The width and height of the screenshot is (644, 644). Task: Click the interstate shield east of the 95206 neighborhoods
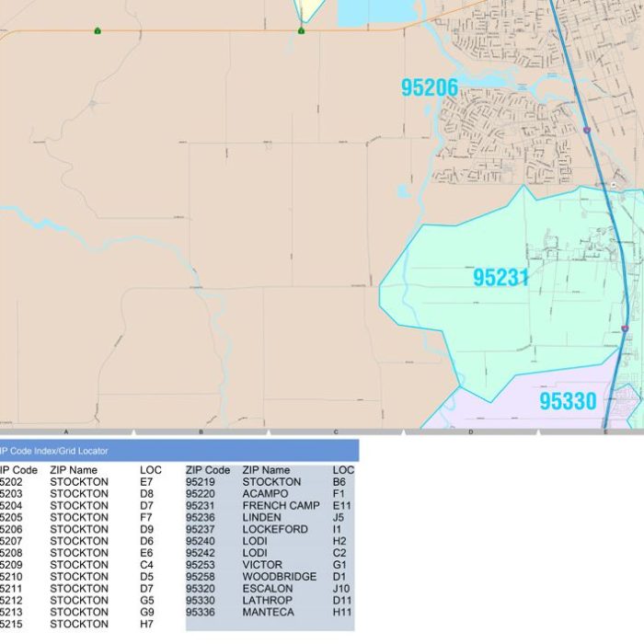(x=587, y=131)
